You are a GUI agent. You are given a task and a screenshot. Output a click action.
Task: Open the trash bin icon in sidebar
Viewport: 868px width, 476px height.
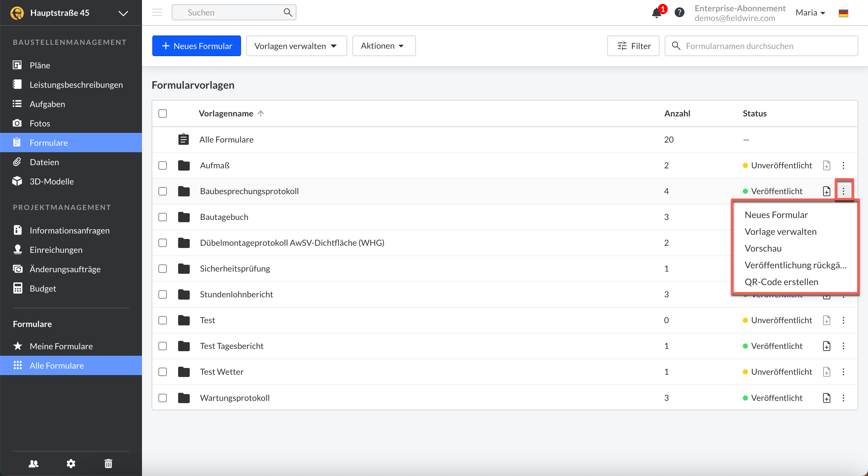pos(108,463)
